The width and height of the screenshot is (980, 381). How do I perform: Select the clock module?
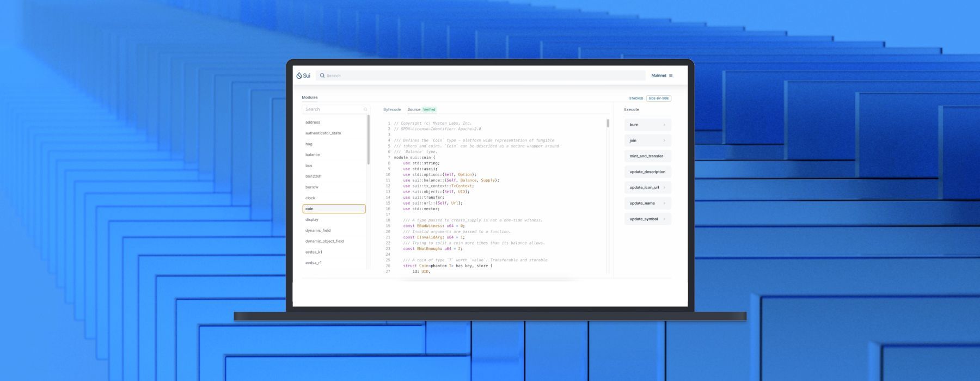coord(334,198)
